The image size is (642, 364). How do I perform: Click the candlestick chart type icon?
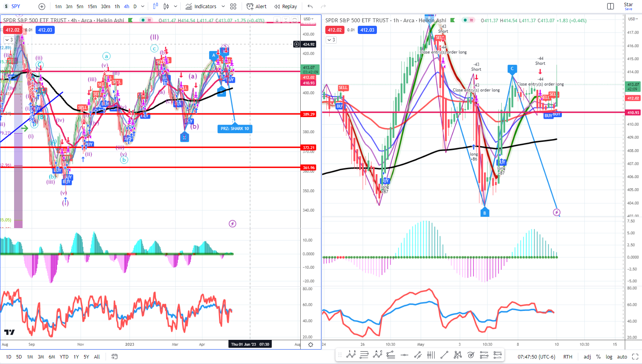[166, 6]
